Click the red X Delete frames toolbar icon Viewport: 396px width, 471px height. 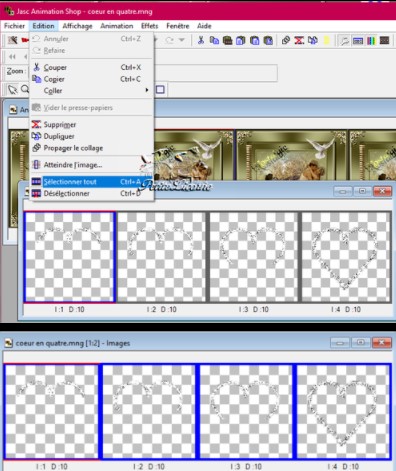pos(299,41)
